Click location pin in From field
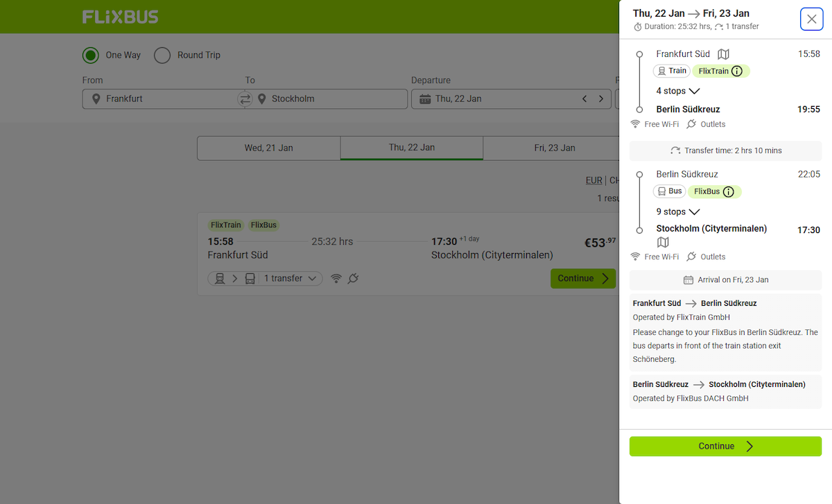 [96, 98]
